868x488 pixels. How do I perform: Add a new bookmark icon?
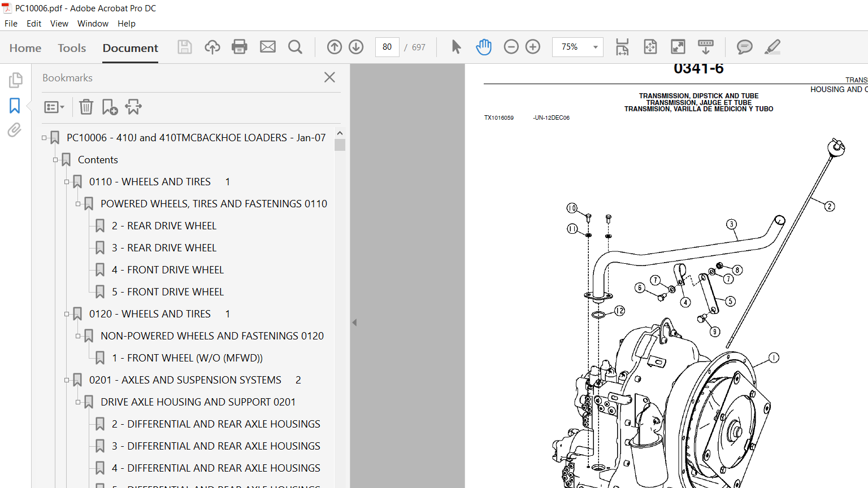coord(110,107)
